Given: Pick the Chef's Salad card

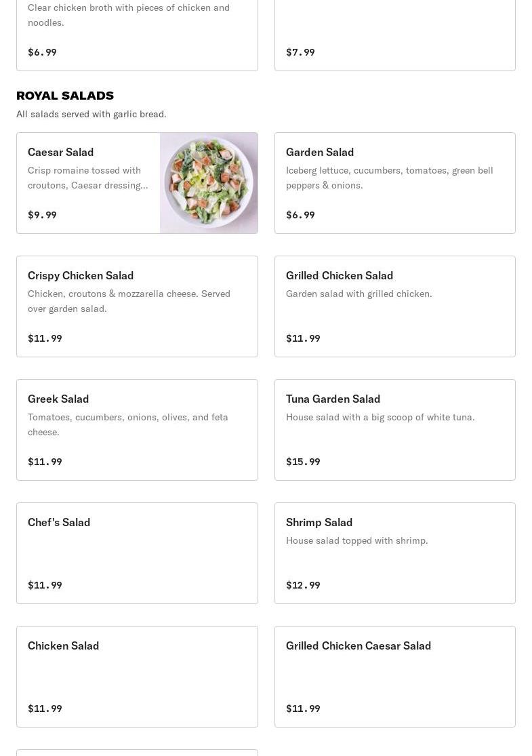Looking at the screenshot, I should pos(137,553).
